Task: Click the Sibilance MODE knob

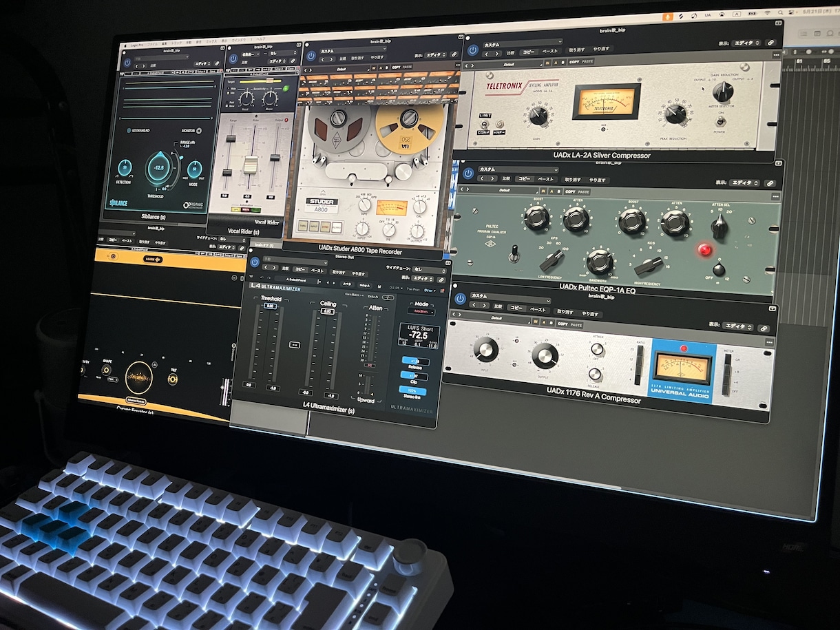Action: click(195, 169)
